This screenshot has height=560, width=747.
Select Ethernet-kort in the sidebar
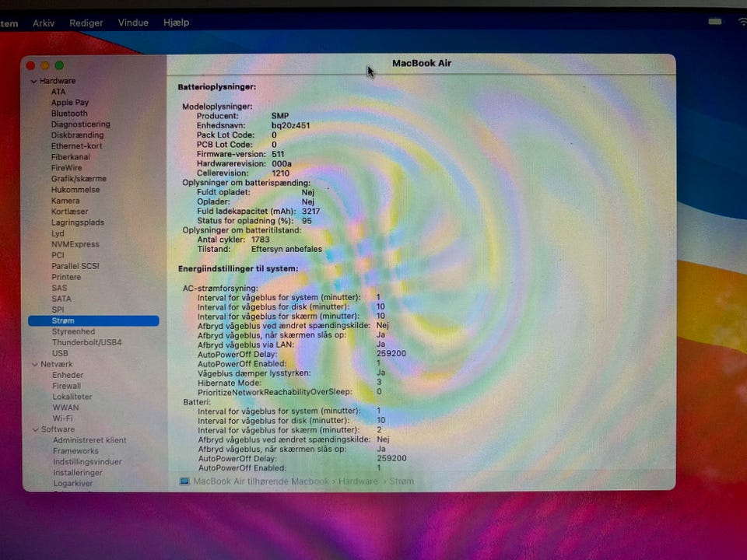point(76,146)
